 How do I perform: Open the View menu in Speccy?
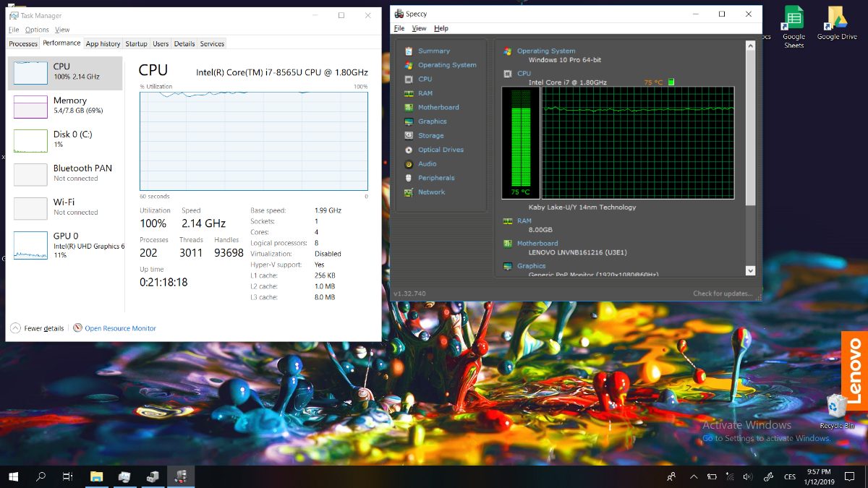419,28
